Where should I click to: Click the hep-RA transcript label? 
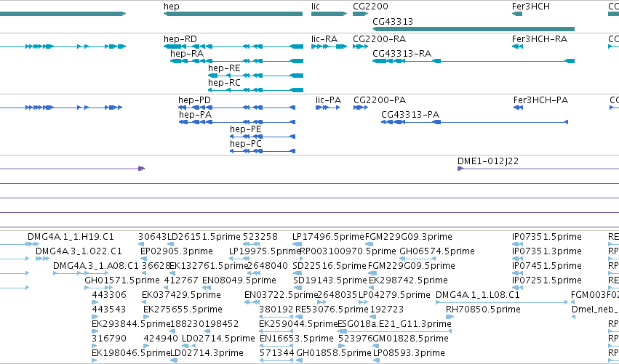point(187,54)
